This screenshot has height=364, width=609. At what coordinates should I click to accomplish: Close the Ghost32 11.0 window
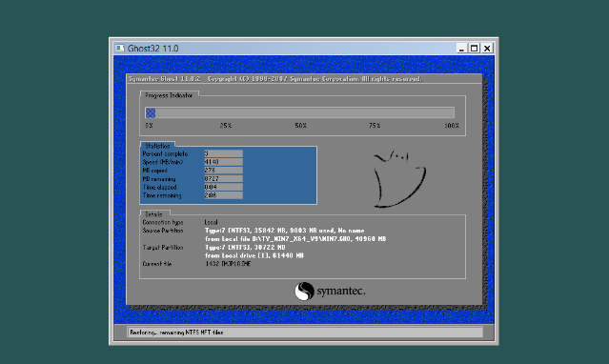[x=487, y=49]
